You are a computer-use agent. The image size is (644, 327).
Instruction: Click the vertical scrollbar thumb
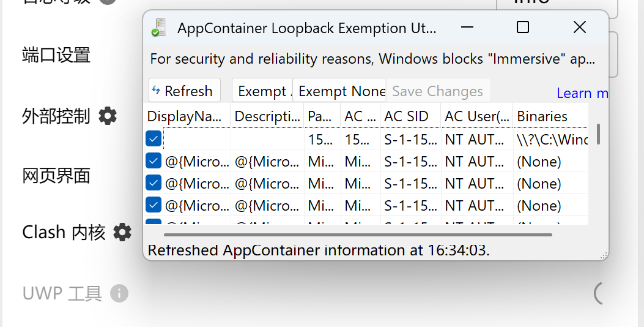[x=598, y=134]
